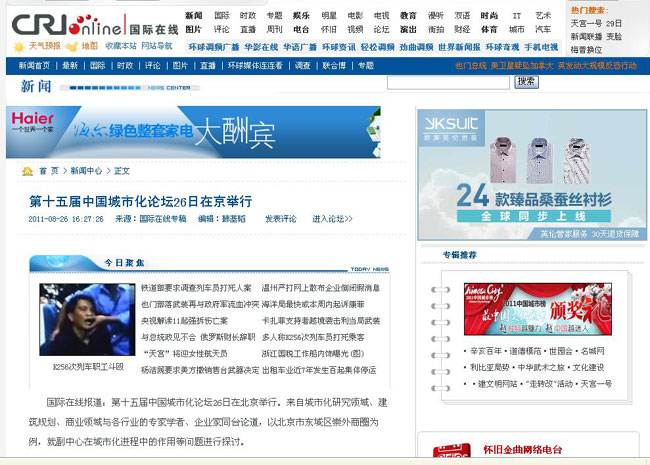The image size is (650, 465).
Task: Open 时尚 in top navigation
Action: point(489,16)
